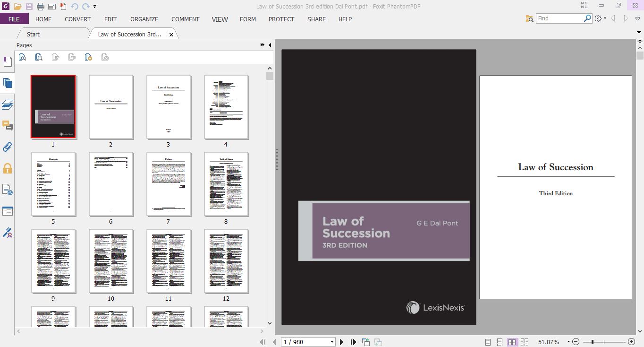Image resolution: width=644 pixels, height=347 pixels.
Task: Open the Bookmarks panel in the sidebar
Action: pyautogui.click(x=7, y=62)
